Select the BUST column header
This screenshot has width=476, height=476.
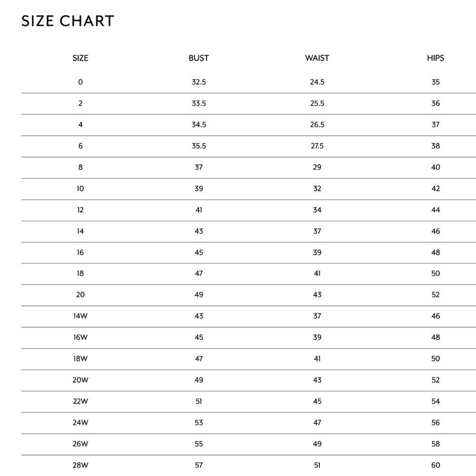(199, 58)
